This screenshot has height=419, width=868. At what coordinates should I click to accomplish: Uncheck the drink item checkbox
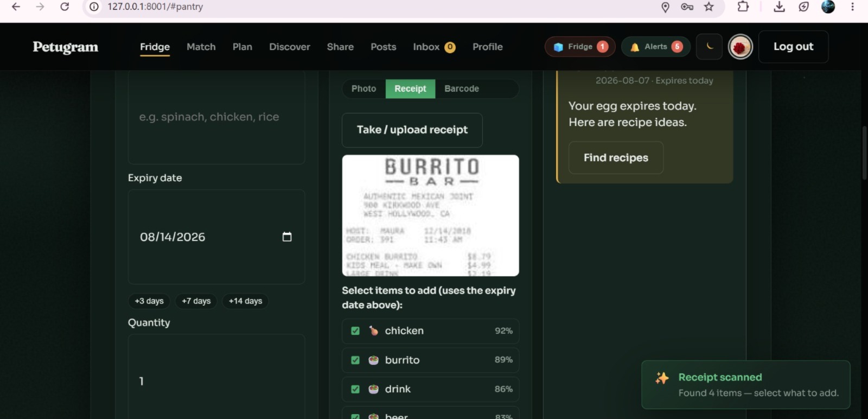coord(355,389)
